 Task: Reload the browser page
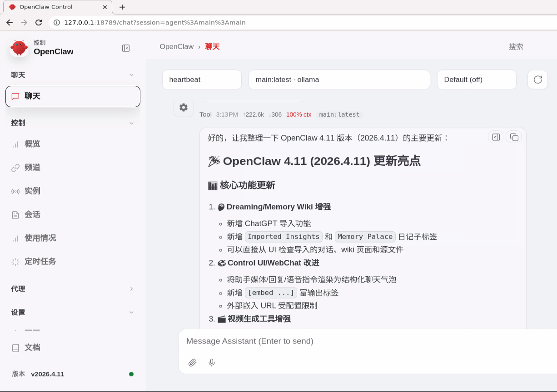pos(39,22)
